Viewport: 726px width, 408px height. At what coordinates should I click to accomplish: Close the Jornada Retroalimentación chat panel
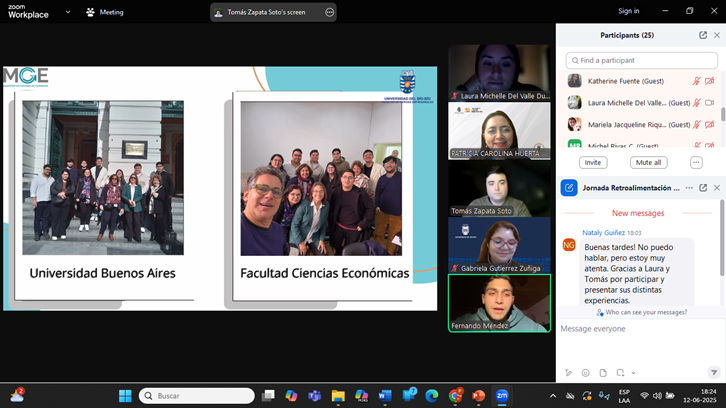coord(717,188)
